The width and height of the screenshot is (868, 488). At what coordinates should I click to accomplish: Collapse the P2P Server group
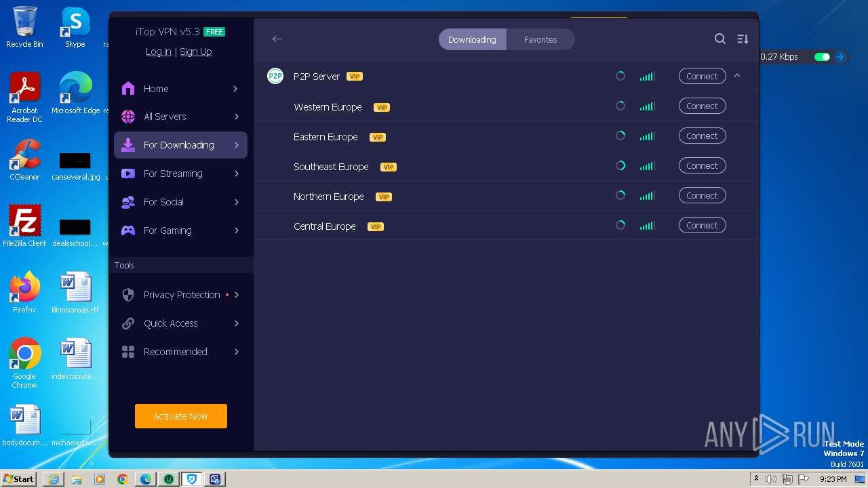click(x=737, y=76)
